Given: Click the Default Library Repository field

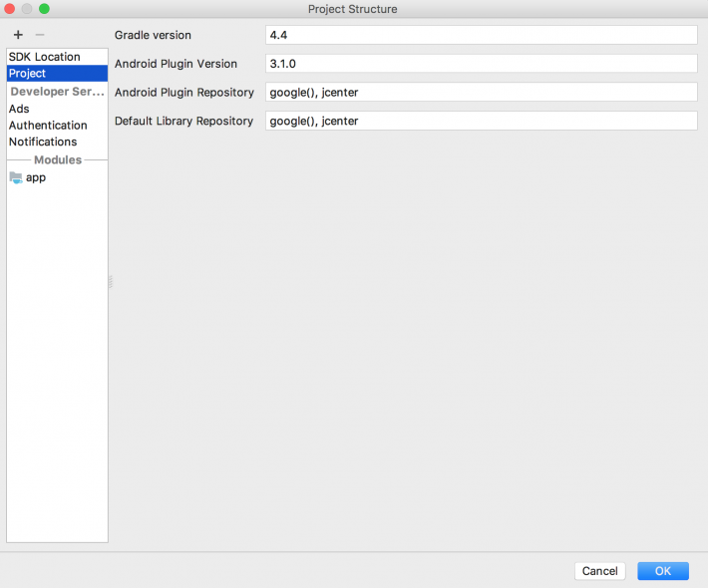Looking at the screenshot, I should 481,121.
